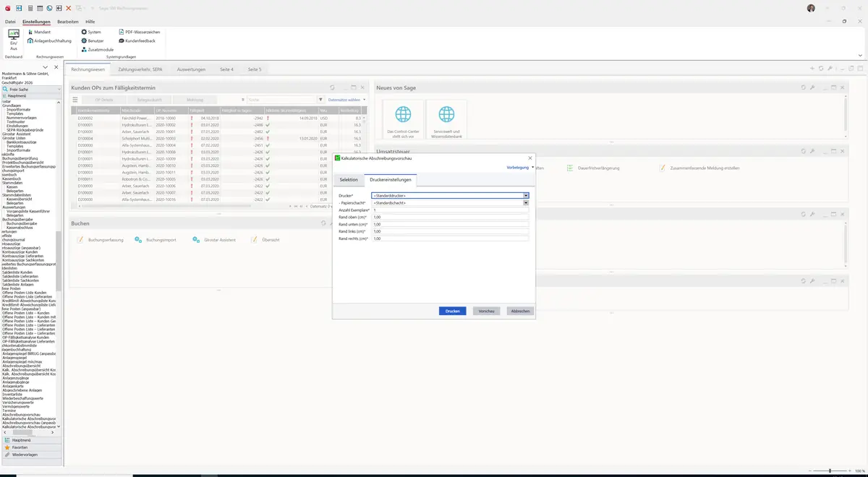Select SEPA-Rückgabegründe in tree
Viewport: 868px width, 477px height.
tap(25, 129)
